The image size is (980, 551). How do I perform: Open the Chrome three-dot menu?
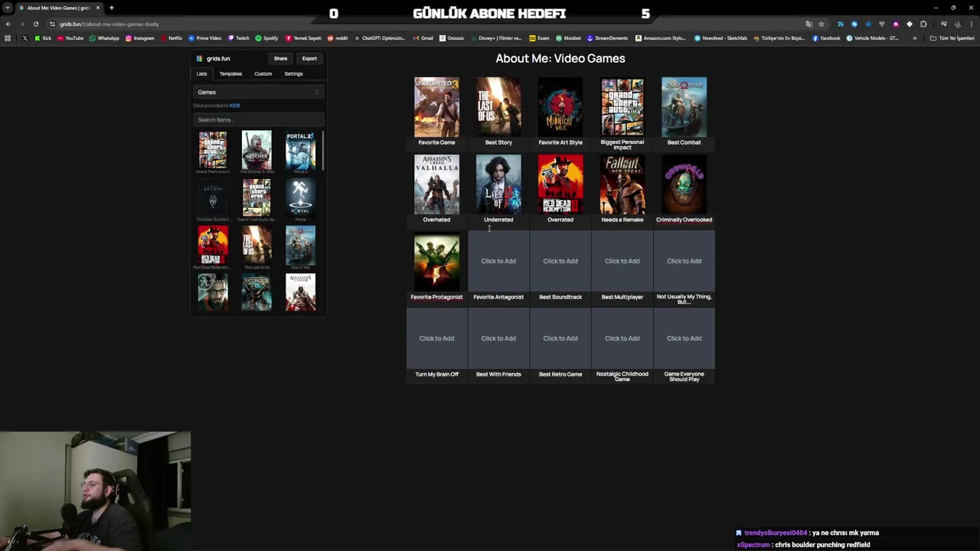(x=972, y=24)
